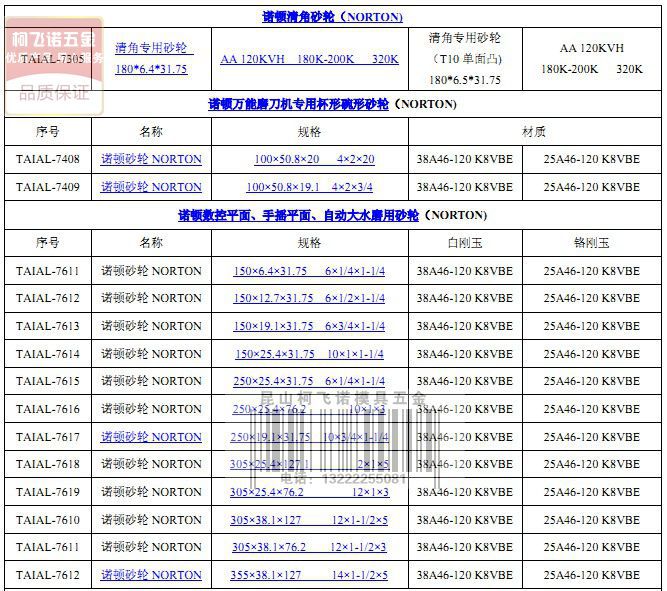Select the TAIAL-7614 cell
Image resolution: width=667 pixels, height=591 pixels.
click(48, 354)
